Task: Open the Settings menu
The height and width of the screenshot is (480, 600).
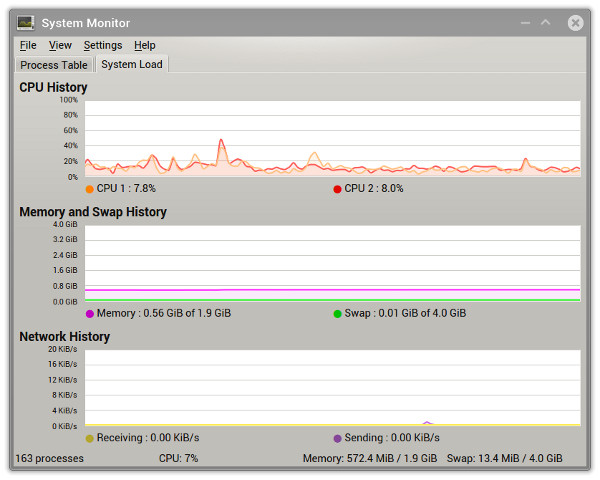Action: pyautogui.click(x=103, y=45)
